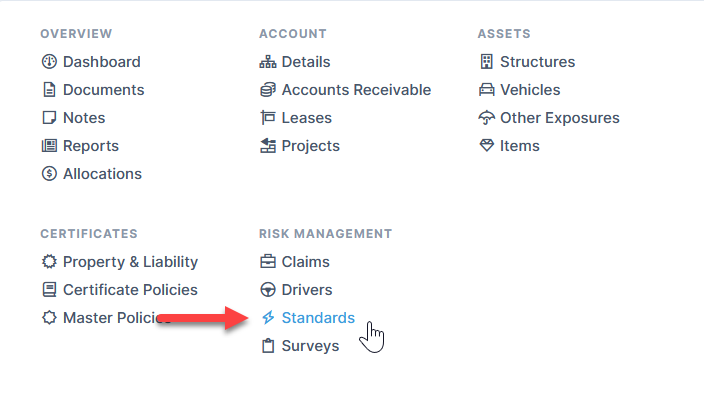Click the Notes sticky icon
The image size is (704, 400).
click(x=49, y=118)
